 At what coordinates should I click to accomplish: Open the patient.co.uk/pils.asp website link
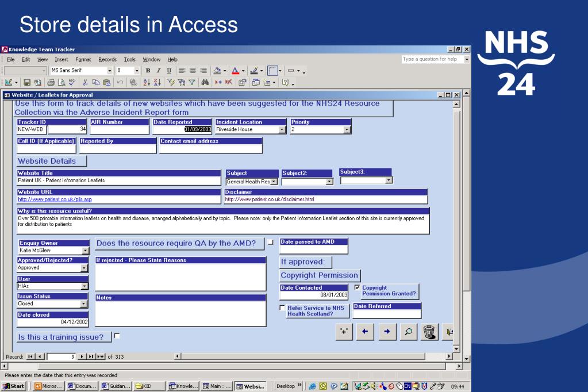[x=55, y=199]
